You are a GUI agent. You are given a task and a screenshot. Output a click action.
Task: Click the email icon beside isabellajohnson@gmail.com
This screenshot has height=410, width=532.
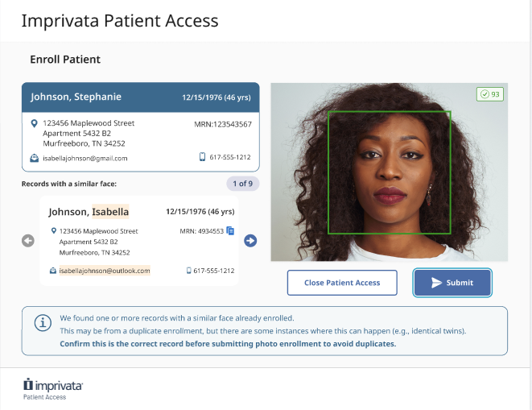(x=34, y=158)
